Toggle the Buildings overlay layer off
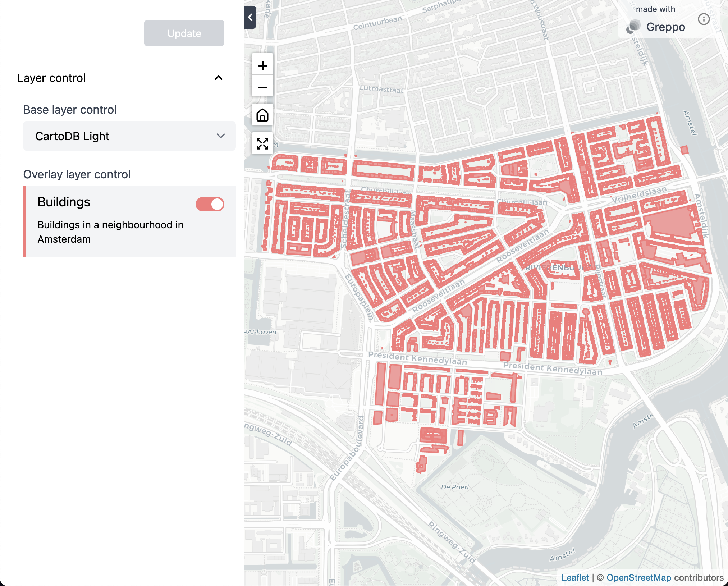This screenshot has height=586, width=728. coord(210,204)
